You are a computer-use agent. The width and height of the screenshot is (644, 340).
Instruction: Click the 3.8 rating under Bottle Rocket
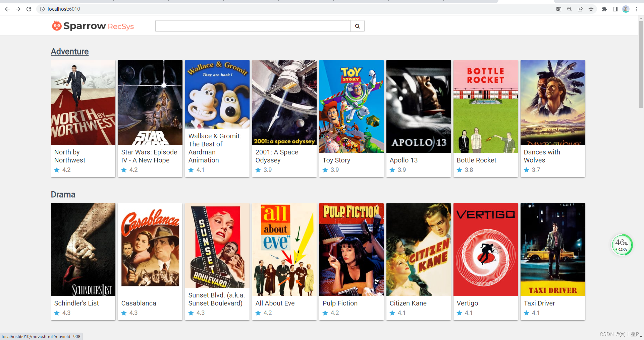pos(469,170)
